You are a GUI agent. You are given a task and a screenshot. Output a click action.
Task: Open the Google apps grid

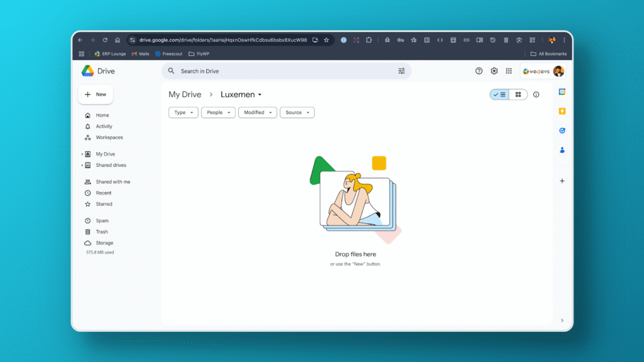(x=509, y=71)
